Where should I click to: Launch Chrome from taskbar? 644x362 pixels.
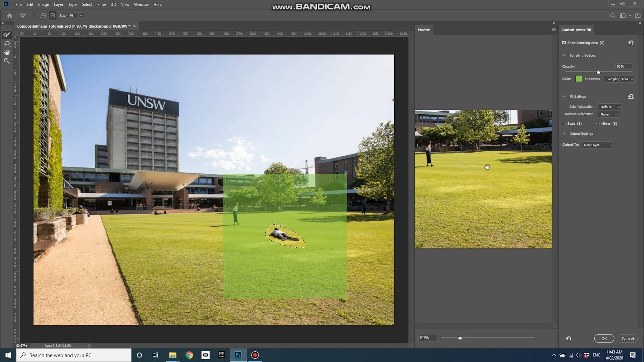(x=189, y=355)
